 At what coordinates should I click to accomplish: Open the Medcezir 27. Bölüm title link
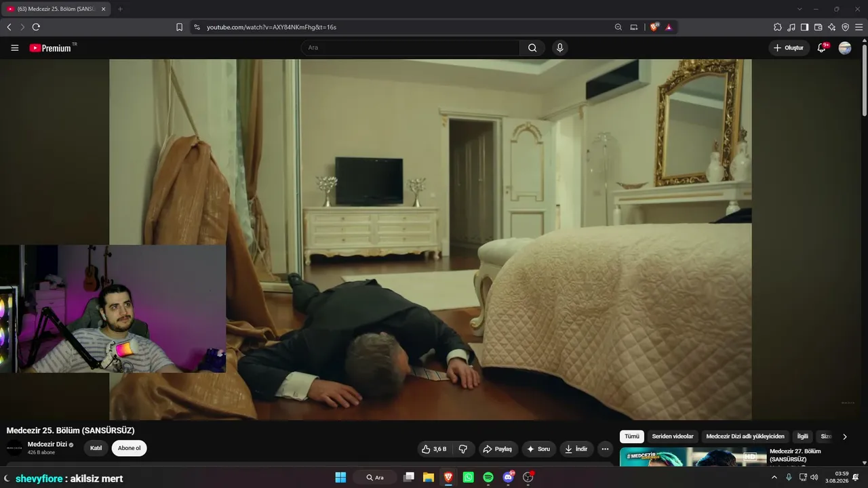[x=795, y=455]
